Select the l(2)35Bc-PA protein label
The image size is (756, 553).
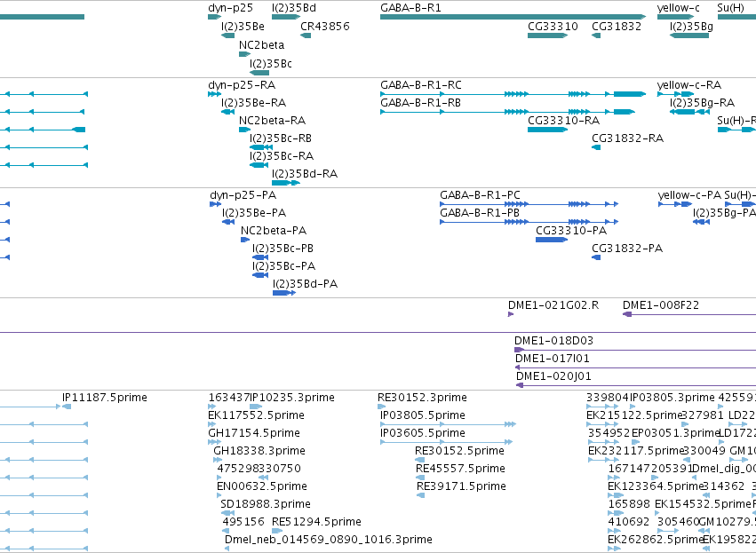283,267
